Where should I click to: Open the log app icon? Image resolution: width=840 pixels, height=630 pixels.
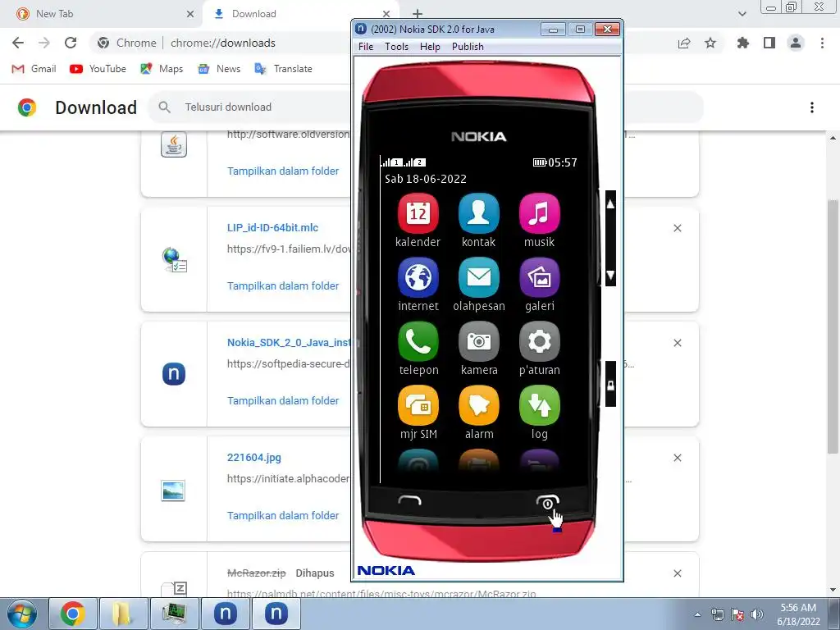click(539, 405)
